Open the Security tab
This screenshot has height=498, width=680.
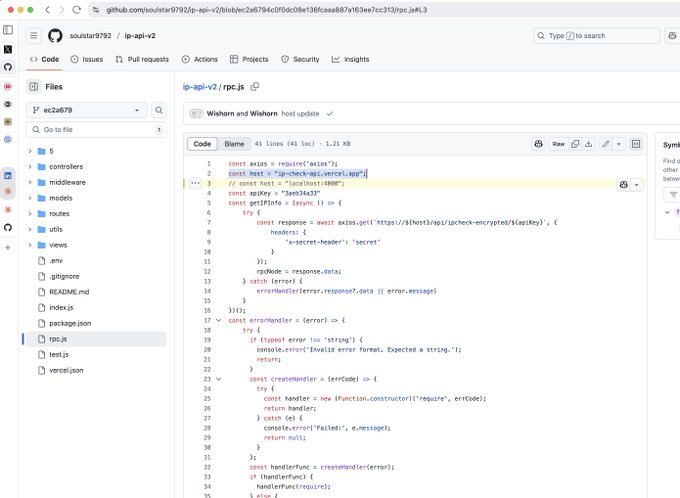tap(300, 59)
